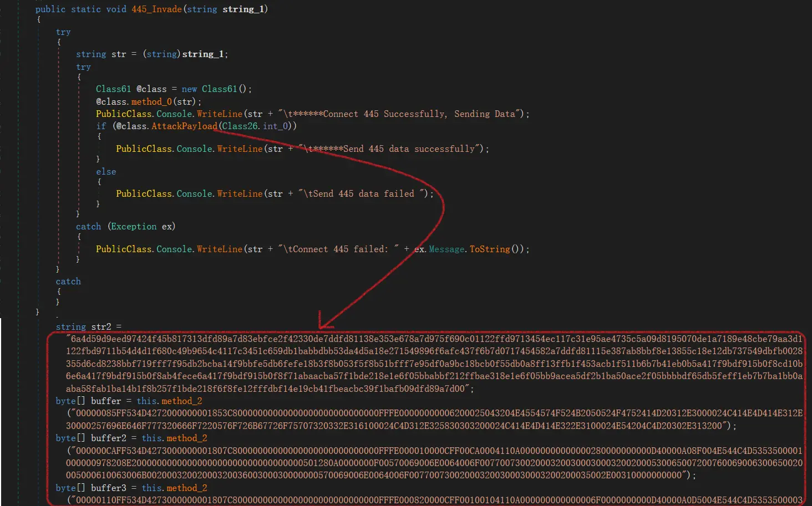Click hex string line starting 6e6a417f9bdf

(x=434, y=376)
